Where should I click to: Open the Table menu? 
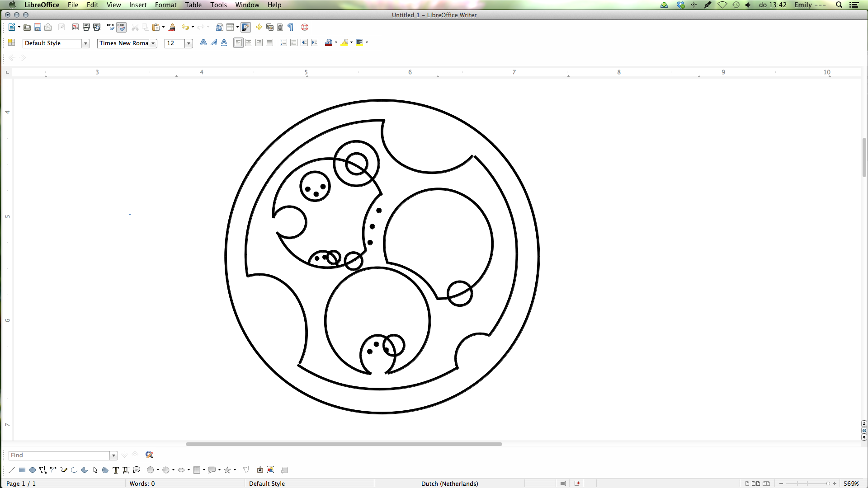pos(193,5)
